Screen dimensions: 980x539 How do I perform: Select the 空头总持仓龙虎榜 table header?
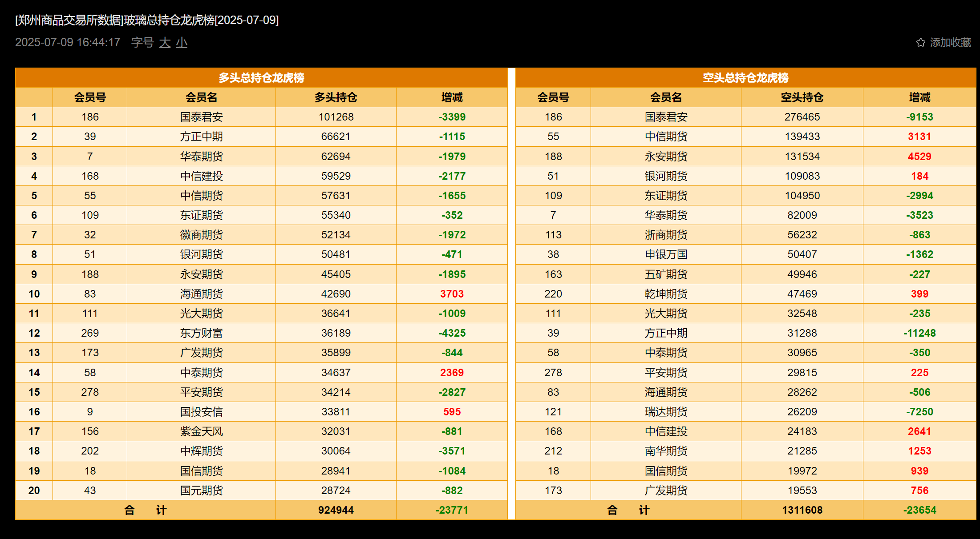[745, 78]
